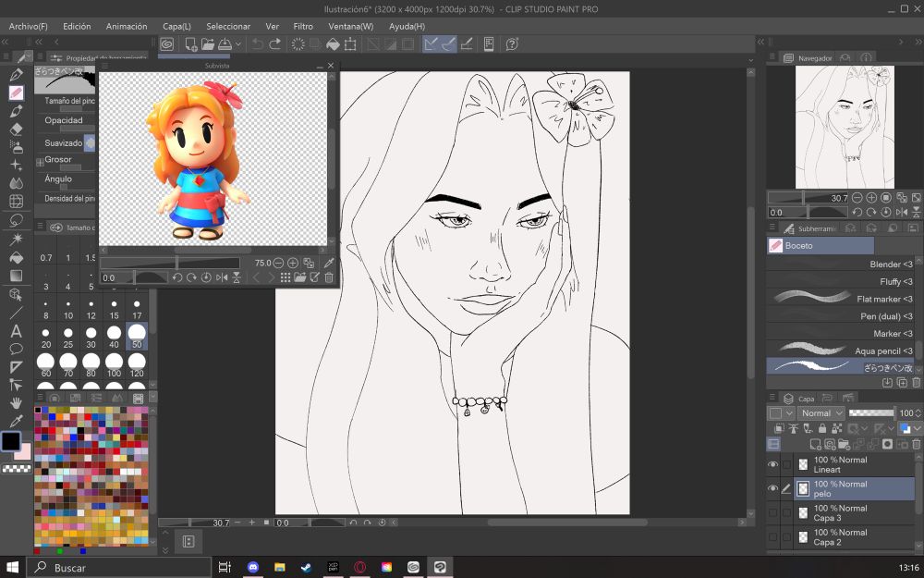The height and width of the screenshot is (578, 924).
Task: Select the Hand move tool
Action: tap(16, 403)
